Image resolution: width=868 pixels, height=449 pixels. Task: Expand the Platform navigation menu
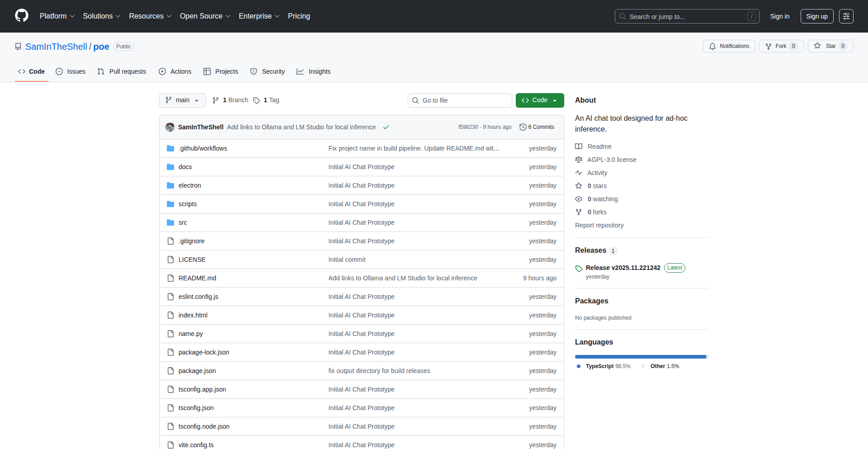tap(57, 16)
